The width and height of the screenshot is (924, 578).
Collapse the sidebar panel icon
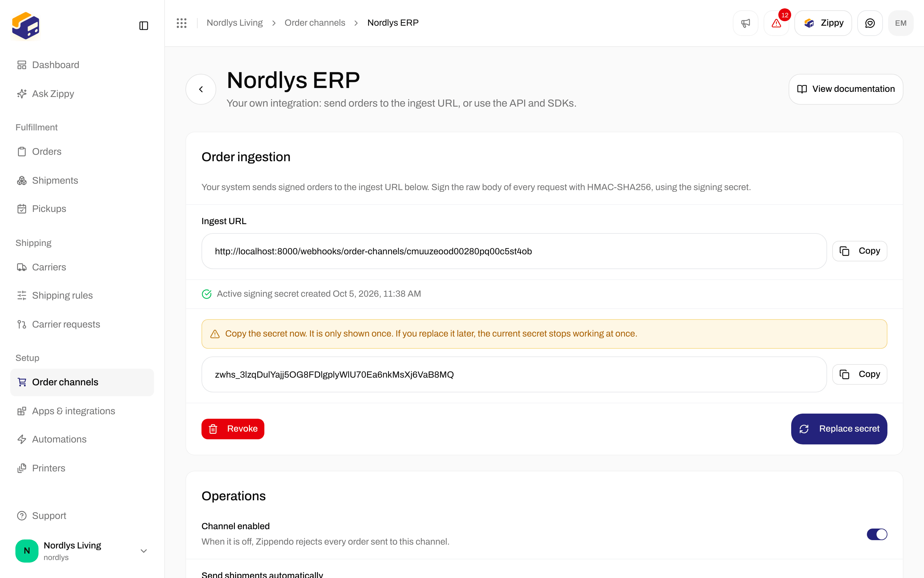(x=143, y=26)
